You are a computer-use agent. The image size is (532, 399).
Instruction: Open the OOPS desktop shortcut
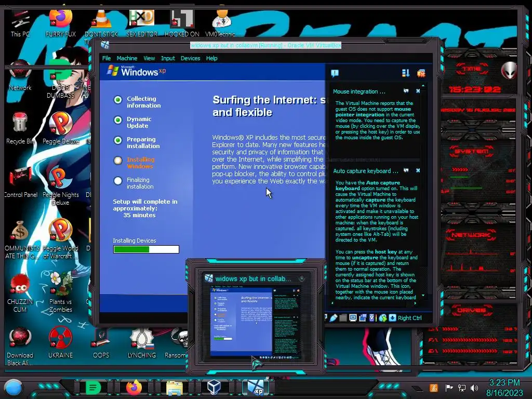tap(101, 343)
